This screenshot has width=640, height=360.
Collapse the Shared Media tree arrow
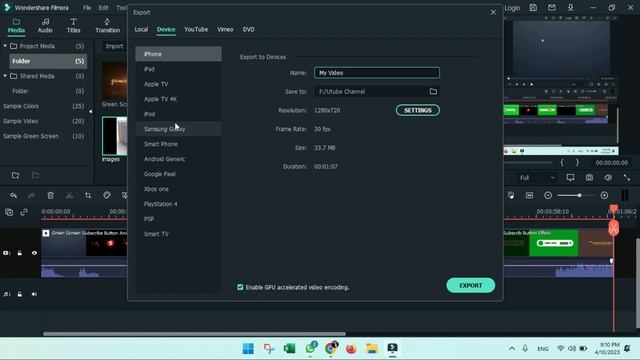[x=5, y=76]
